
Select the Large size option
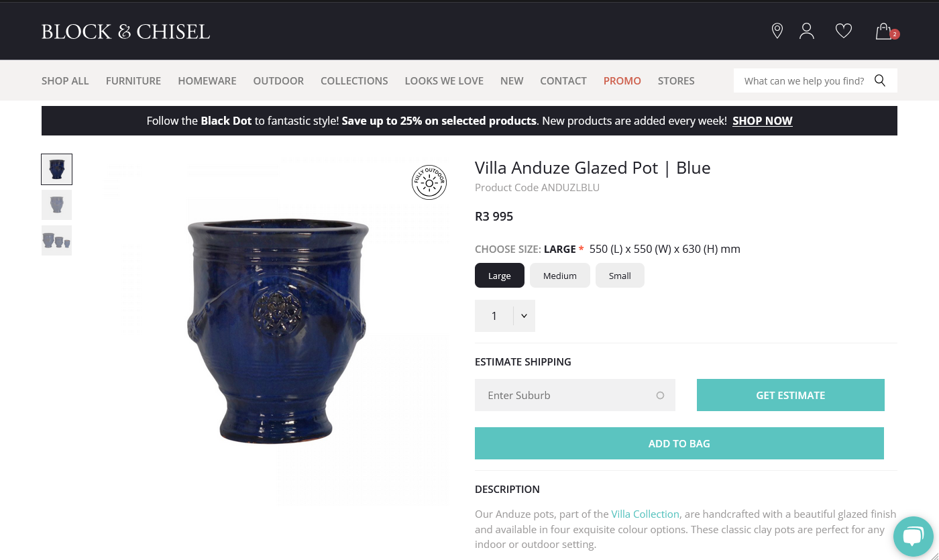pyautogui.click(x=499, y=276)
